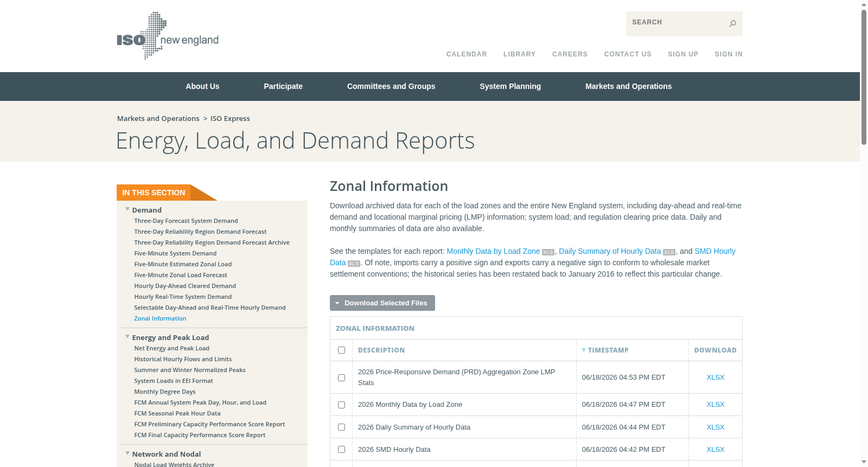Click the Markets and Operations breadcrumb
868x467 pixels.
[x=158, y=118]
